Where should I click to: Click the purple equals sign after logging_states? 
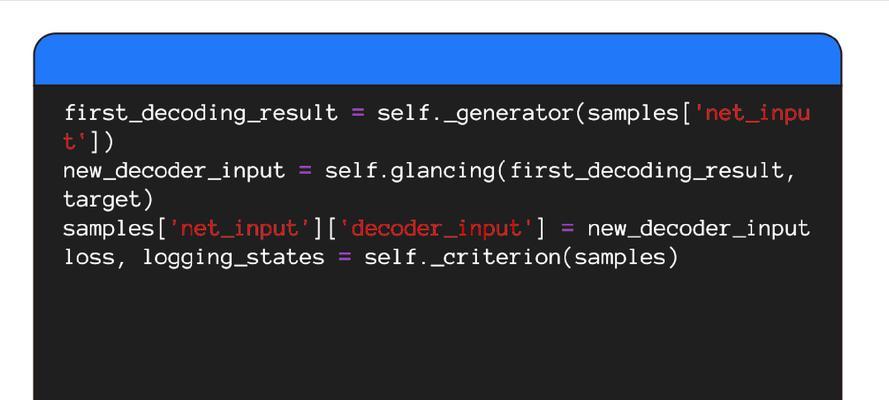coord(345,257)
